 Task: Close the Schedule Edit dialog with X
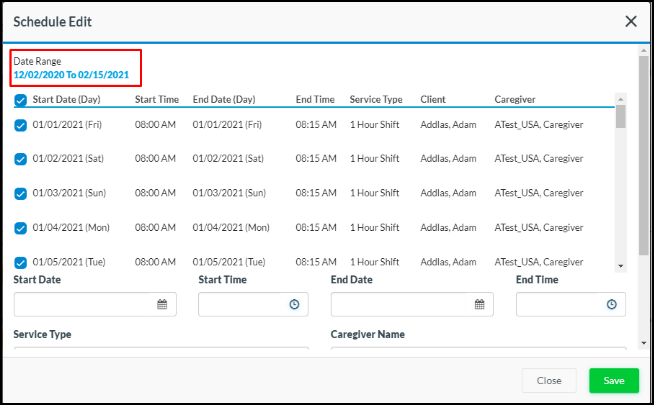coord(631,21)
